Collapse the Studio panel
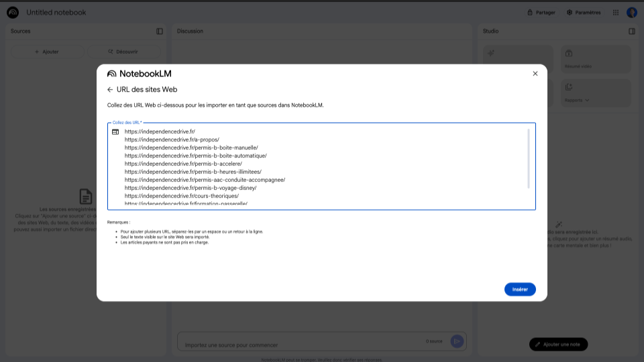This screenshot has width=644, height=362. pyautogui.click(x=632, y=32)
